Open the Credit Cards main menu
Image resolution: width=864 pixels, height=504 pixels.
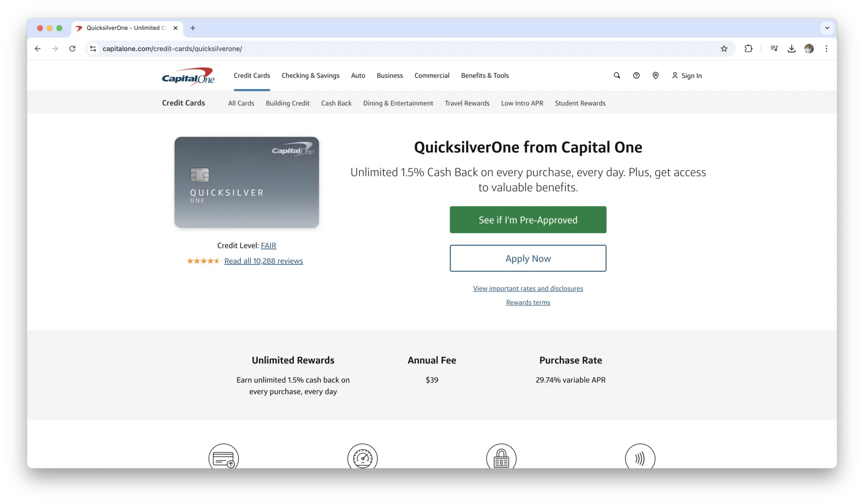pyautogui.click(x=252, y=76)
